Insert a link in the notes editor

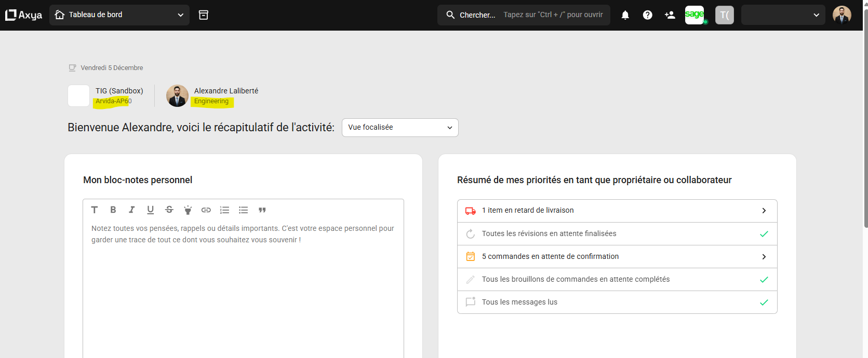(206, 210)
